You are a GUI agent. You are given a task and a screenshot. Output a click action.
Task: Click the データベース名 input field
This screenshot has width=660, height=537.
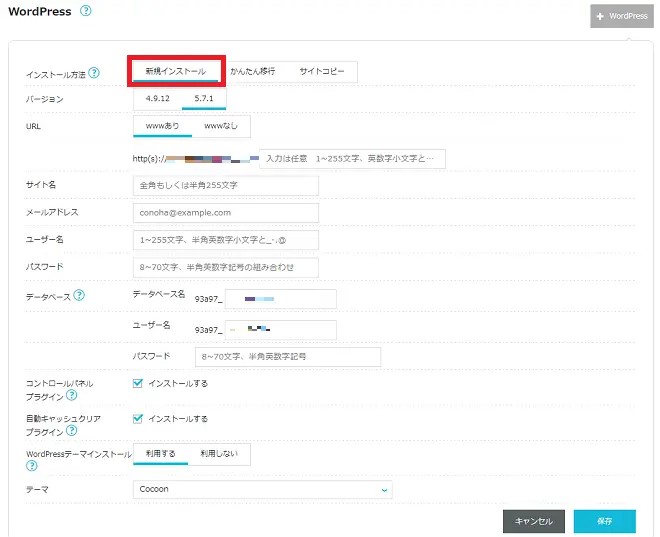click(x=281, y=299)
